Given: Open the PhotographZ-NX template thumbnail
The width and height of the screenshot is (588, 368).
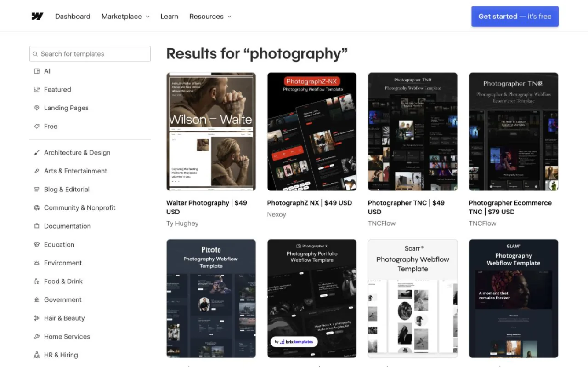Looking at the screenshot, I should [x=312, y=132].
